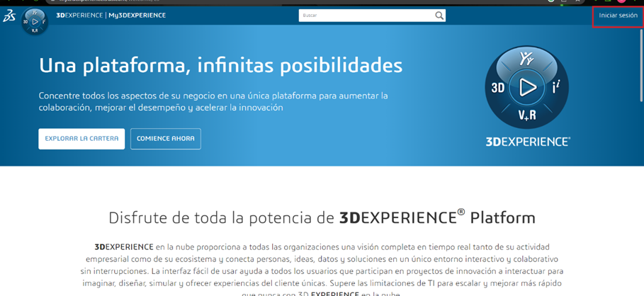Click EXPLORAR LA CARTERA button
Image resolution: width=644 pixels, height=296 pixels.
tap(81, 139)
